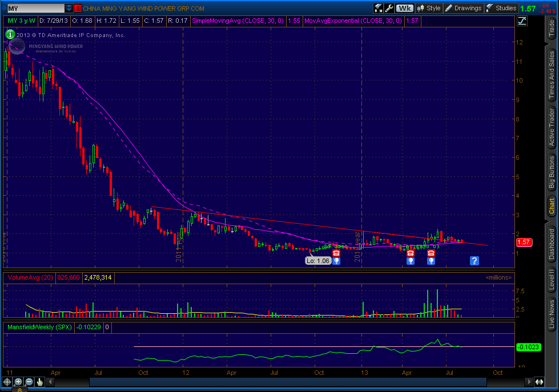Click the wrench chart settings icon
Viewport: 559px width, 392px height.
[389, 8]
